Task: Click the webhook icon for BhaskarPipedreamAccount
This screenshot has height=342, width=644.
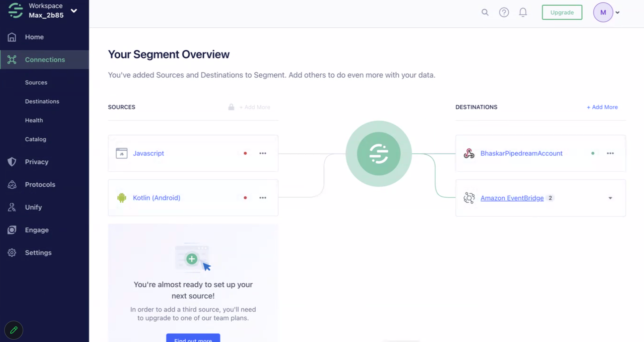Action: coord(469,153)
